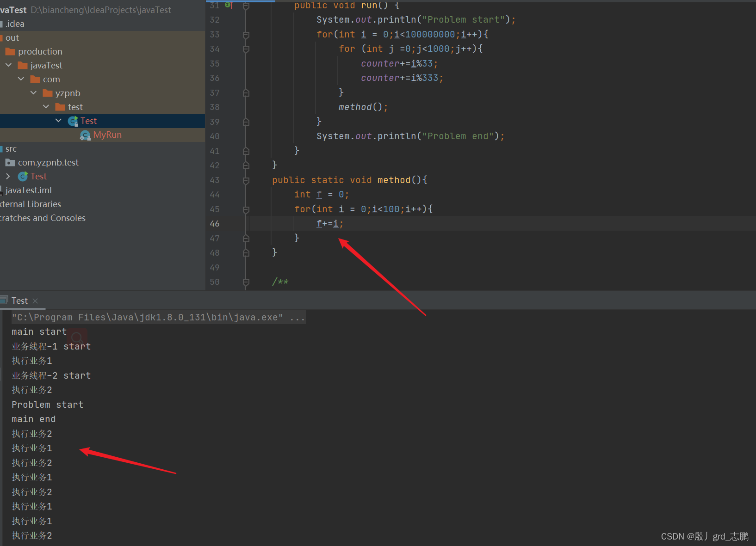Image resolution: width=756 pixels, height=546 pixels.
Task: Click the selected Test class file icon
Action: 73,121
